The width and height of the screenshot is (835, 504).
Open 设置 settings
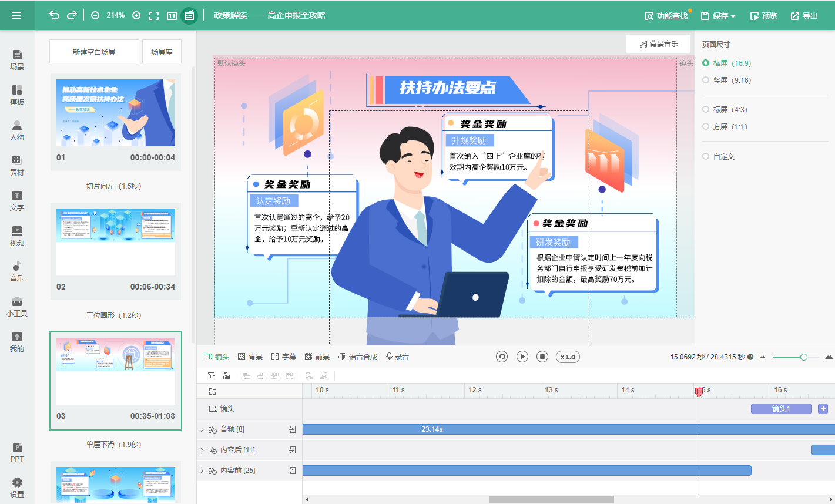(17, 488)
